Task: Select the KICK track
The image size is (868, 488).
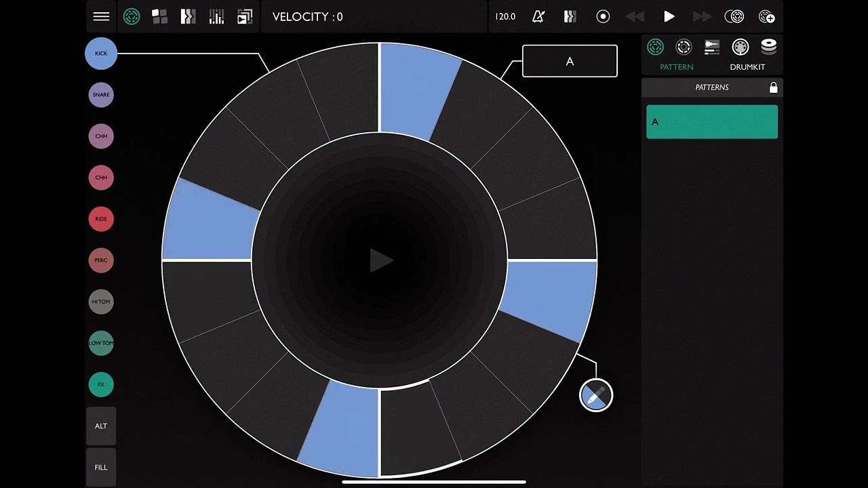Action: (101, 54)
